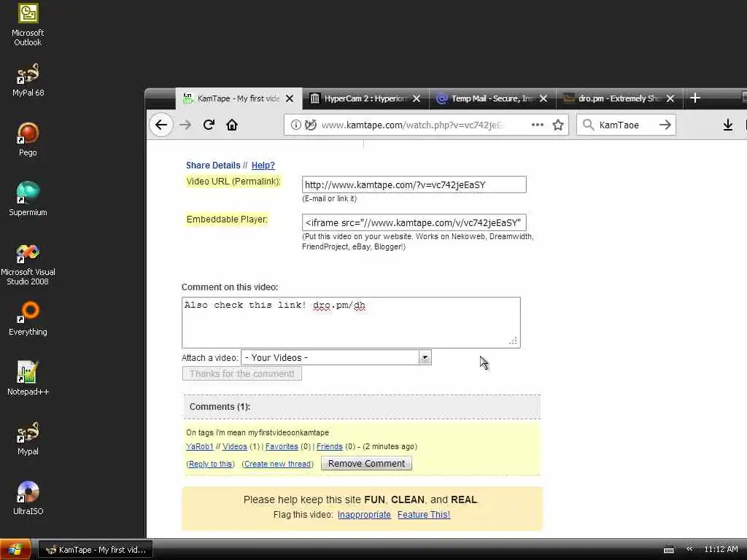Click Reply to this link
This screenshot has width=747, height=560.
coord(211,464)
